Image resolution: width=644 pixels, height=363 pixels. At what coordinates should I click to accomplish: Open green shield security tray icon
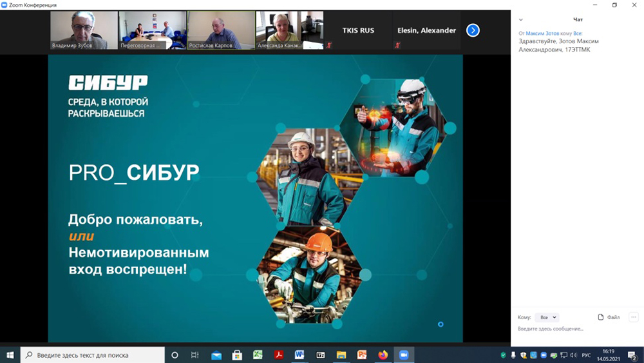point(503,355)
